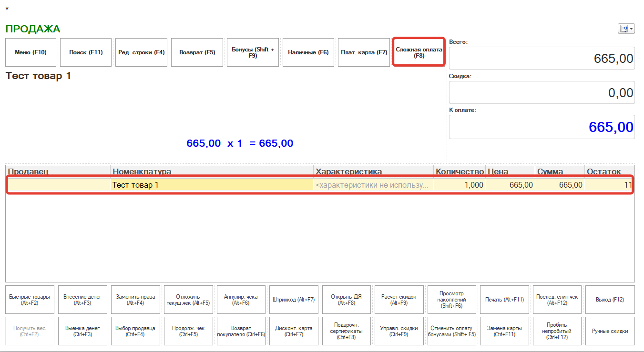
Task: Open Меню (F10) button
Action: point(31,52)
